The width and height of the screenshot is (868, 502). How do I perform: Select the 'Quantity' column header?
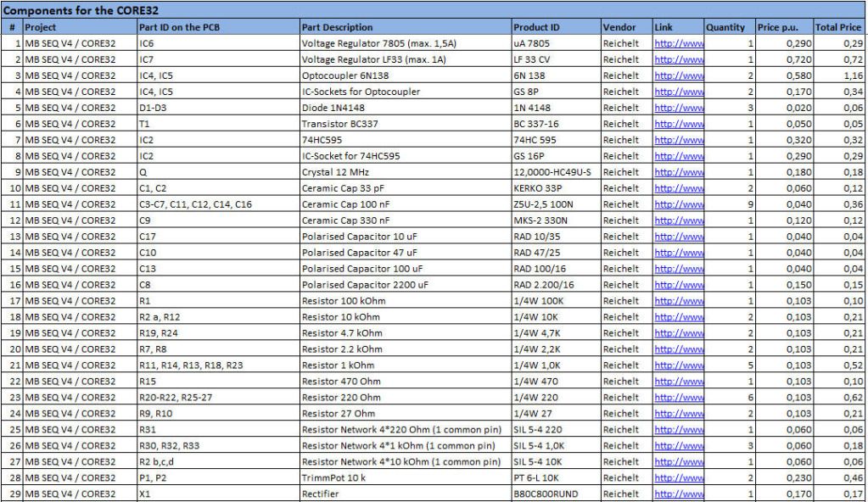[x=730, y=27]
